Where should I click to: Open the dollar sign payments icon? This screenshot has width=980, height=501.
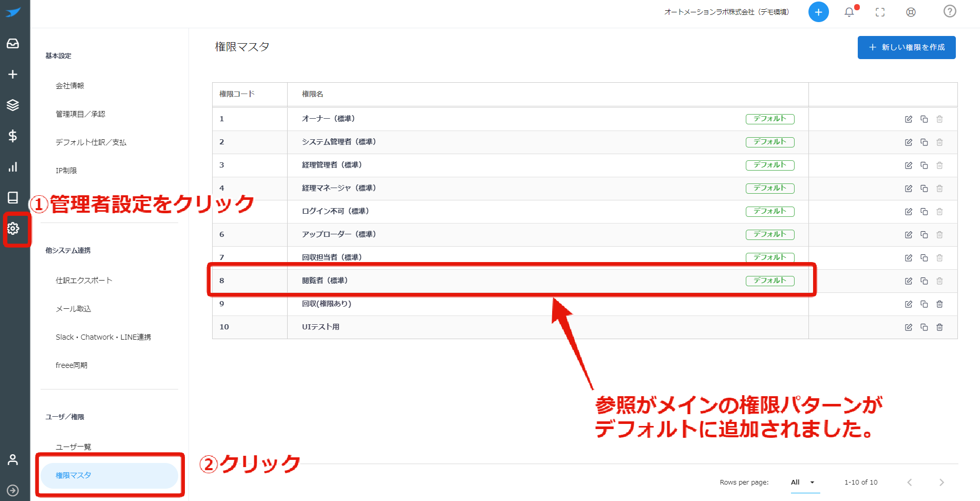13,136
